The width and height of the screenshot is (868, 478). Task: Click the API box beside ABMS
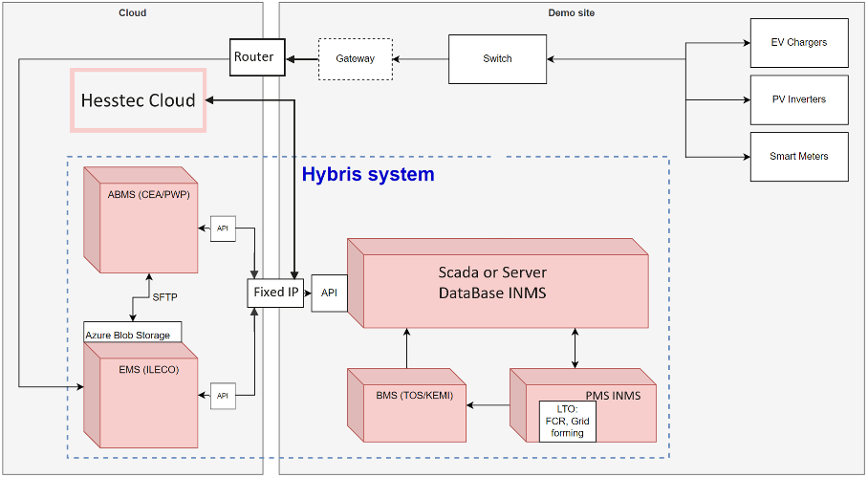coord(223,228)
